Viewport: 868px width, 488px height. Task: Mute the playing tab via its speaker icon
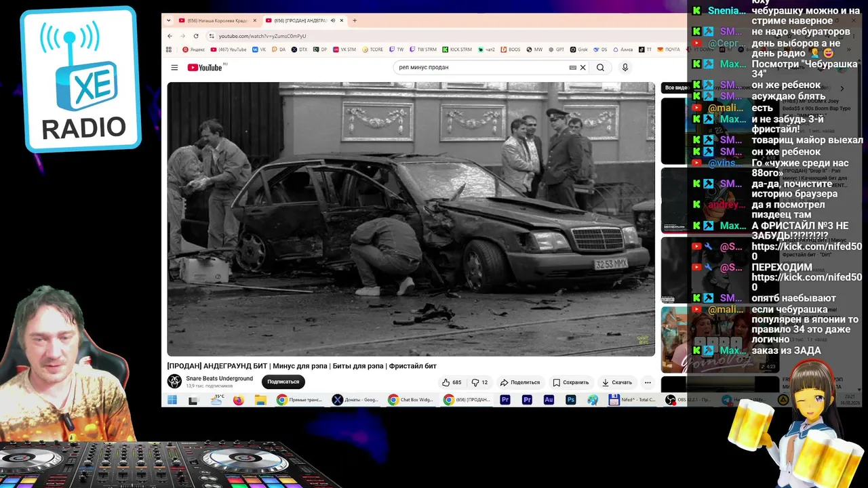coord(332,20)
